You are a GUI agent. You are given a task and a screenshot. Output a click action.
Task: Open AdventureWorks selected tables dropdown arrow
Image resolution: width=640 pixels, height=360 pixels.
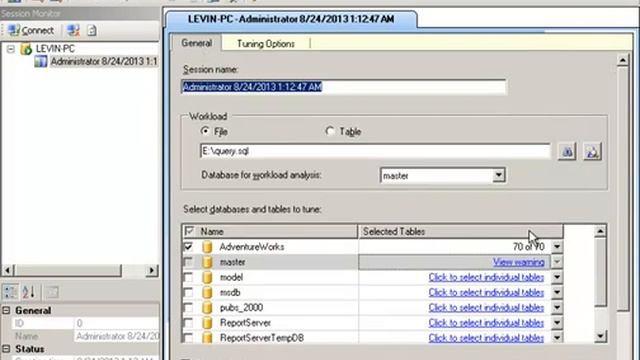[557, 247]
